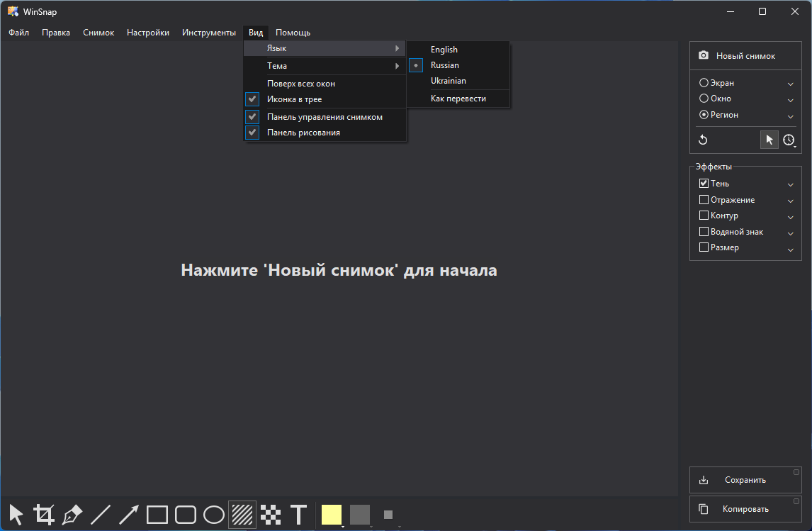Choose Russian language option
812x531 pixels.
coord(458,65)
